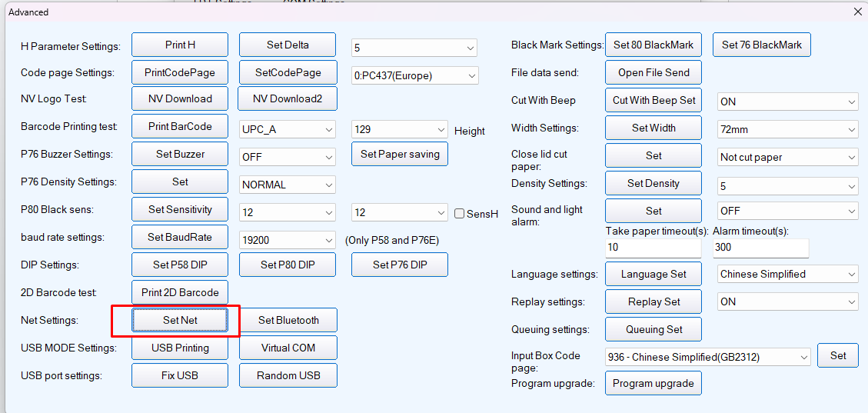Enable the SensH checkbox

point(459,214)
